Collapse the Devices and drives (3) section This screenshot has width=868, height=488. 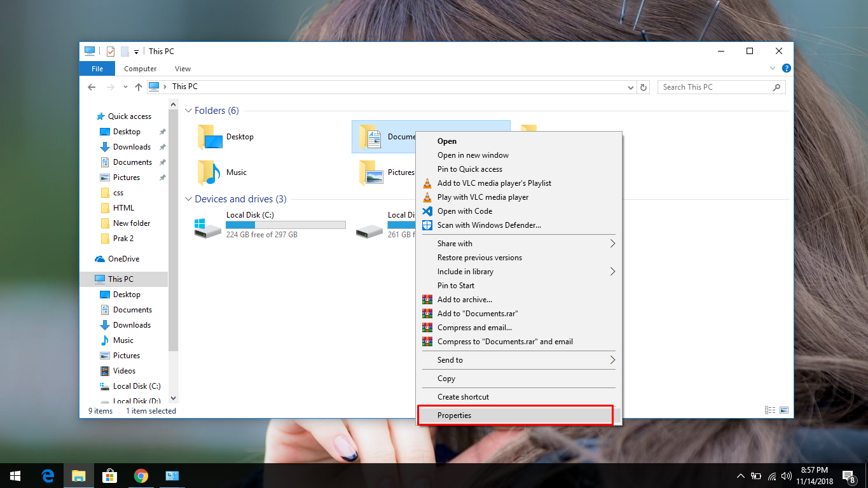(188, 199)
